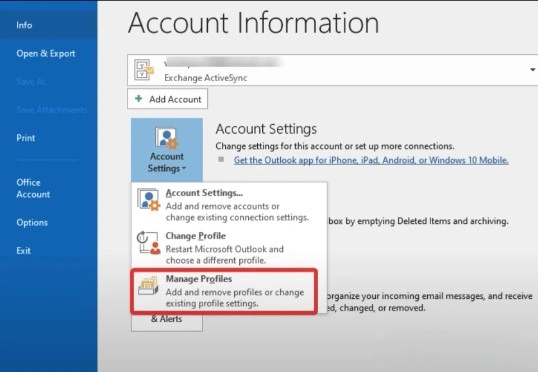Open the Open & Export section
538x372 pixels.
click(x=46, y=54)
